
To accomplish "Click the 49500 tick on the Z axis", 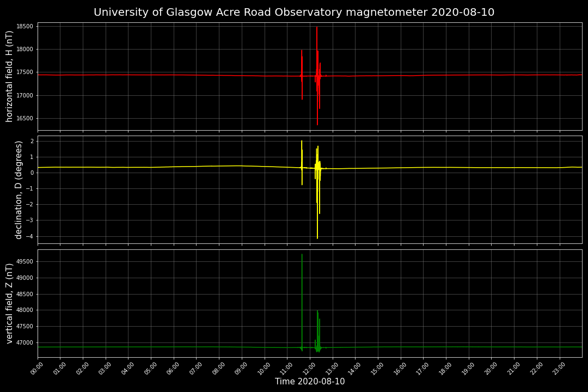I will [x=25, y=261].
